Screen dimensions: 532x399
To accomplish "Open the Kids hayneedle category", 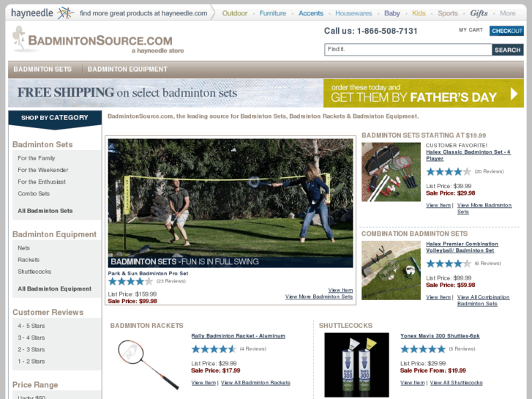I will pos(419,13).
